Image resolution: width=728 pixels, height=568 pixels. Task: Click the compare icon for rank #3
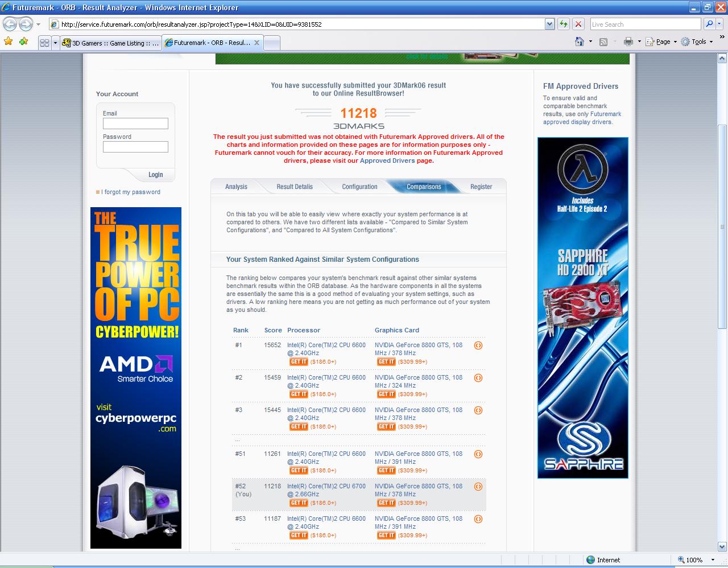478,410
